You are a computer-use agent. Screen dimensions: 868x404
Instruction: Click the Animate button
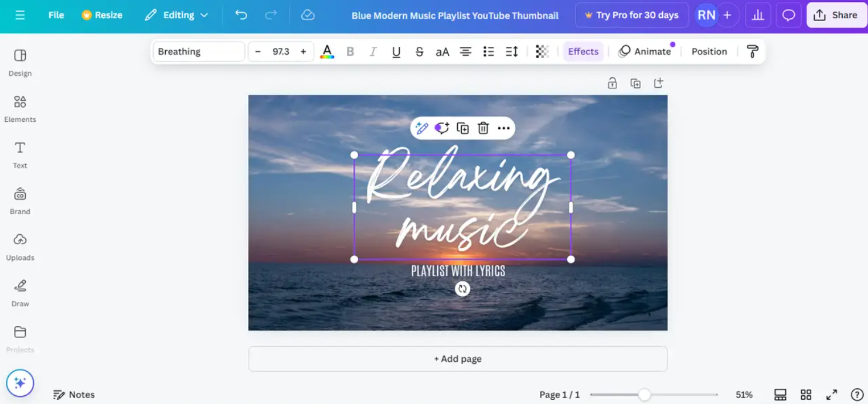(645, 52)
